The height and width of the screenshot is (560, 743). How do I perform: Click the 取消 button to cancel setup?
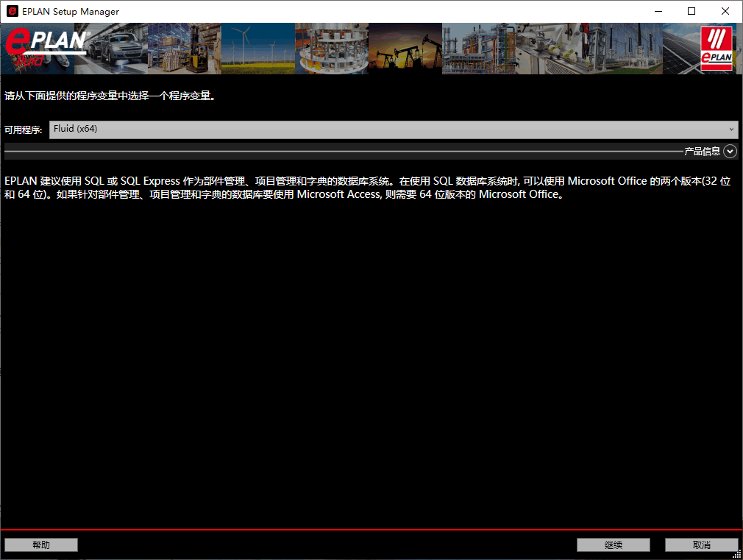tap(701, 545)
